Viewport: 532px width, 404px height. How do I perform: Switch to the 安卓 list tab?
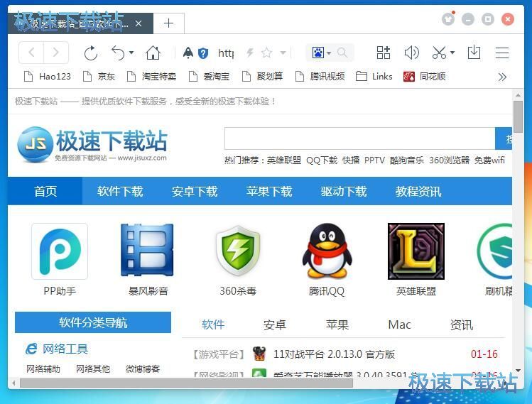click(x=274, y=324)
